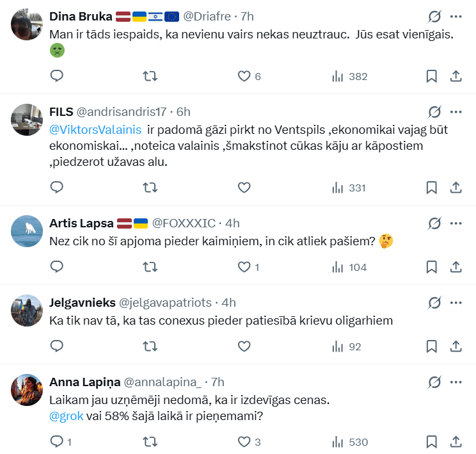This screenshot has height=454, width=476.
Task: Open Anna Lapiņa's avatar thumbnail
Action: click(x=28, y=389)
